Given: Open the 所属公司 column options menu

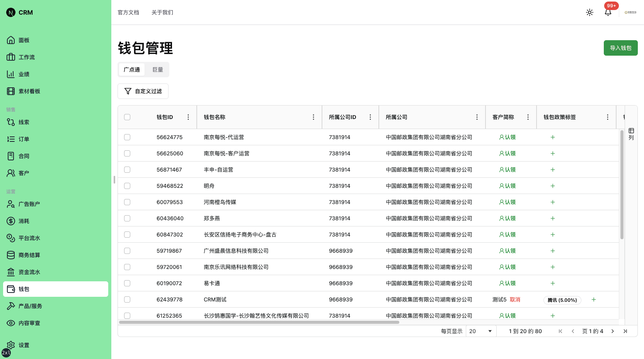Looking at the screenshot, I should point(477,117).
